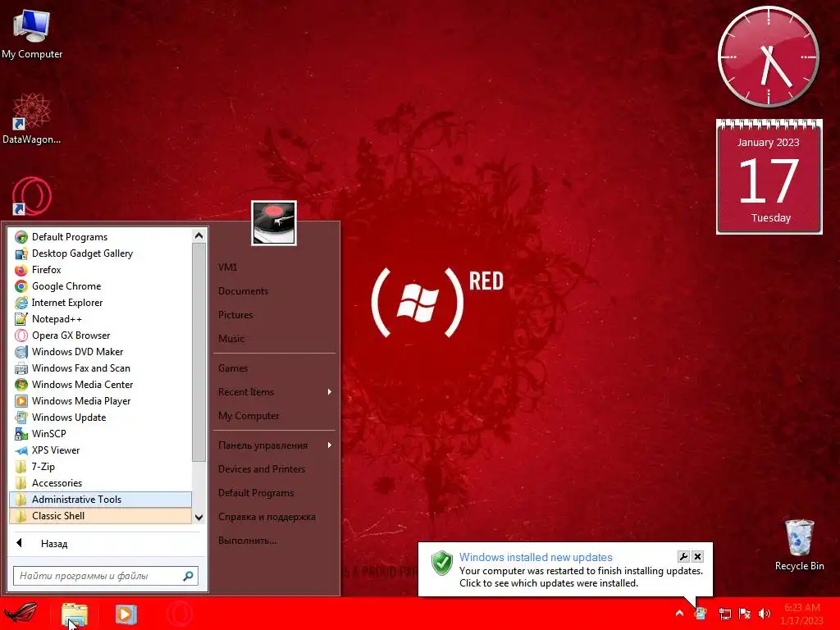Launch Windows Media Player from taskbar

tap(126, 614)
